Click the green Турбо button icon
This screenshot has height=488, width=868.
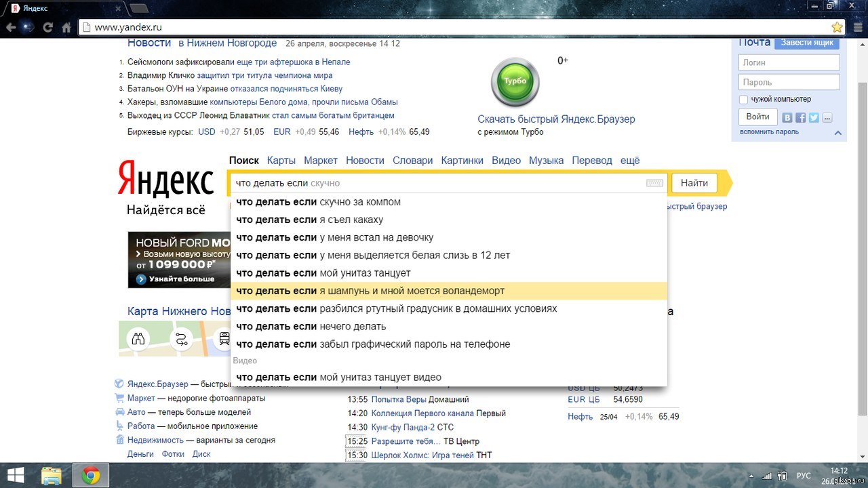point(515,81)
